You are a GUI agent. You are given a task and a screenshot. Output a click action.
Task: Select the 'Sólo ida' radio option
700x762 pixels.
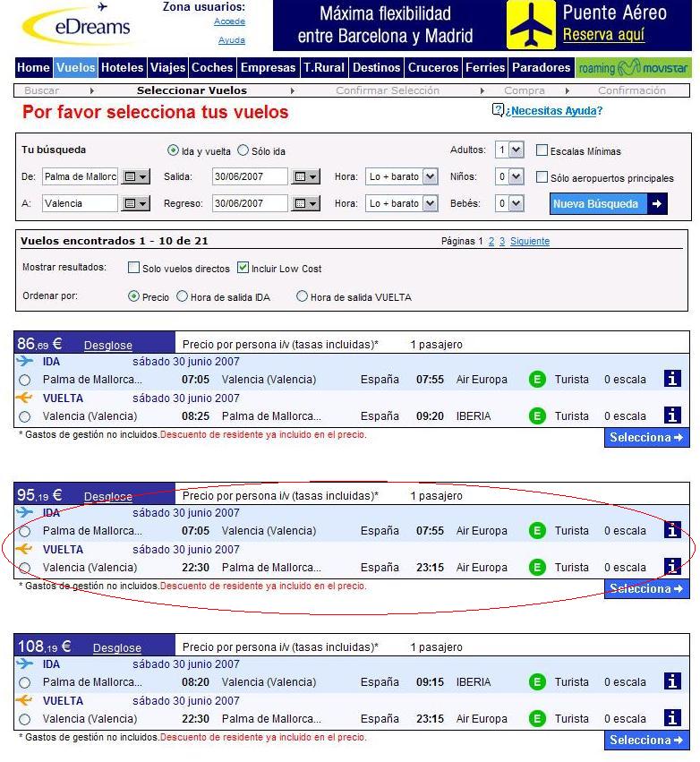tap(243, 150)
